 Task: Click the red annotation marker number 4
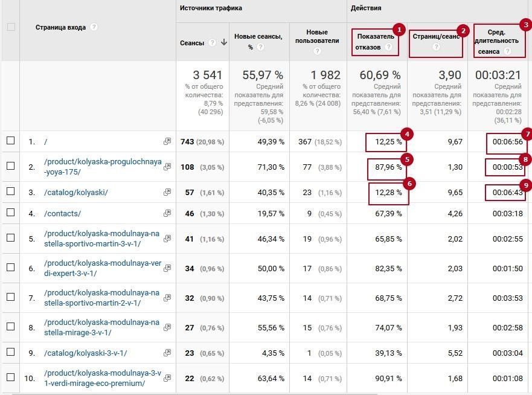(408, 134)
